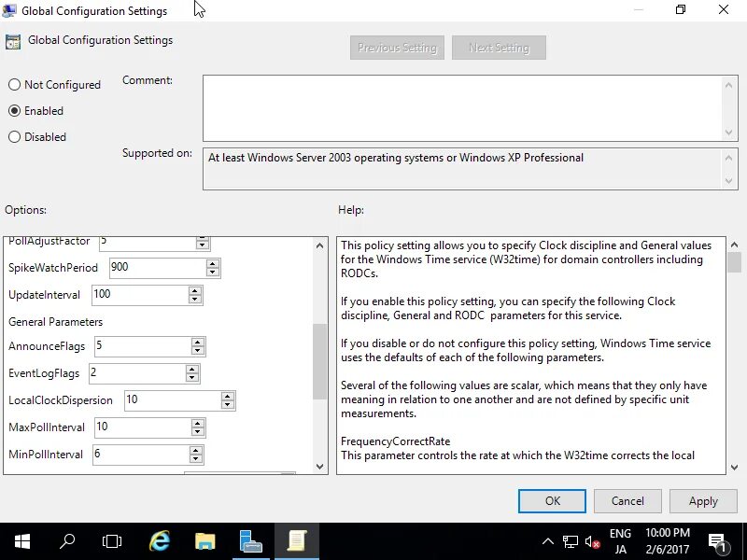747x560 pixels.
Task: Click the MaxPollInterval value field
Action: 143,427
